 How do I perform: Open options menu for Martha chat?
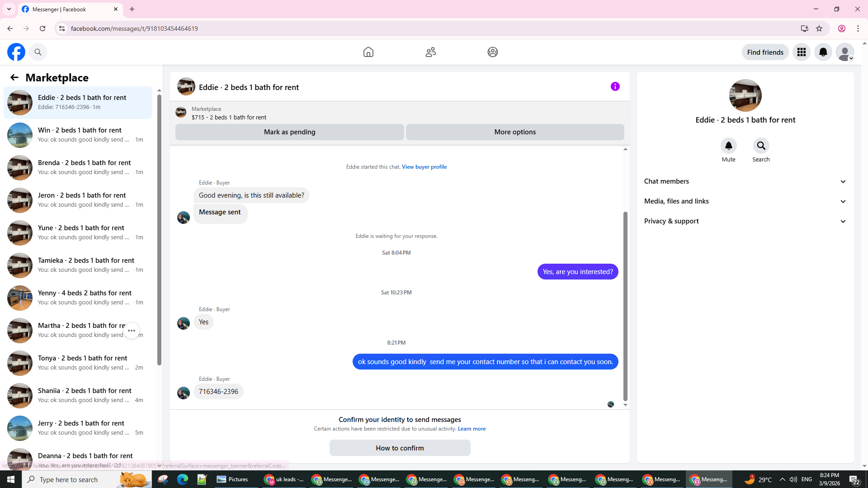click(x=132, y=331)
